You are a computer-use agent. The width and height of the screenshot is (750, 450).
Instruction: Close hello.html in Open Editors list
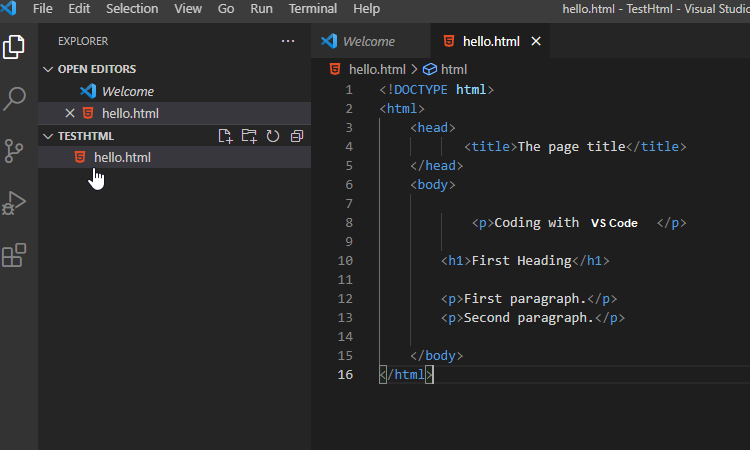click(70, 113)
